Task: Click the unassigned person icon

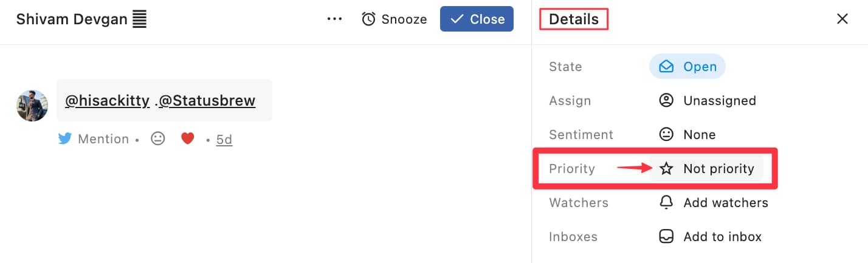Action: [666, 100]
